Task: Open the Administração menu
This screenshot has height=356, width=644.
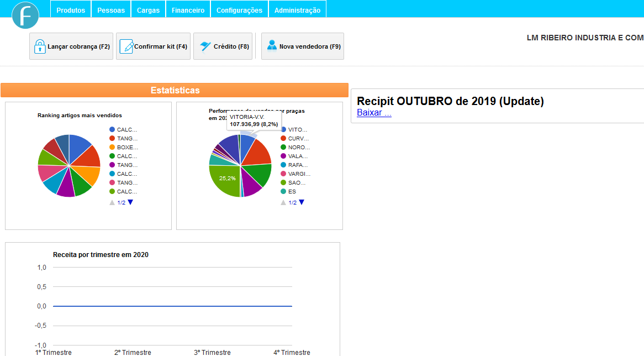Action: pyautogui.click(x=297, y=9)
